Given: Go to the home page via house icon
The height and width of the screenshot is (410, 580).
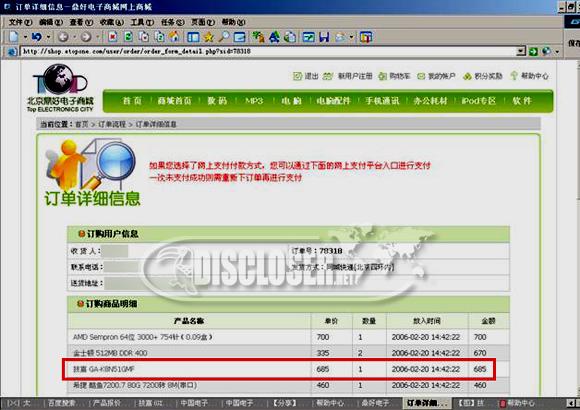Looking at the screenshot, I should tap(174, 37).
